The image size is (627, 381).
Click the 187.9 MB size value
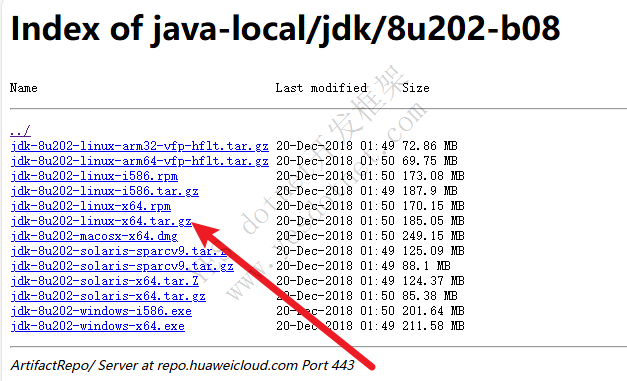[x=430, y=191]
